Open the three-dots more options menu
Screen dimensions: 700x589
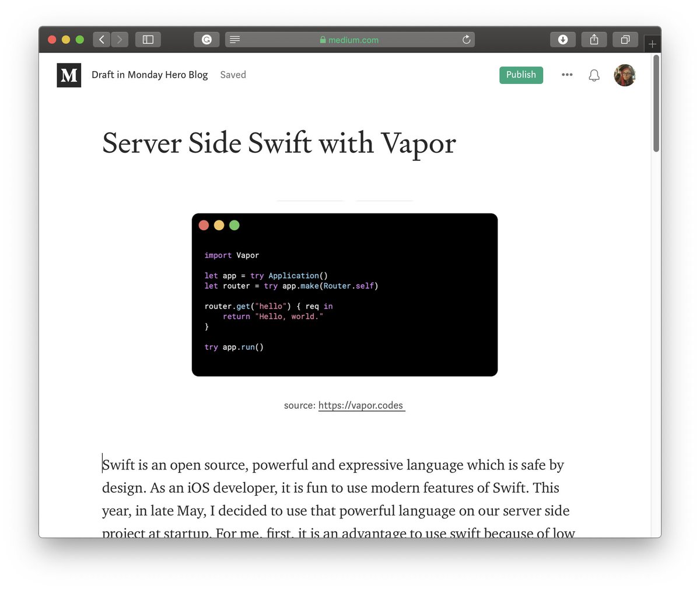[x=567, y=75]
